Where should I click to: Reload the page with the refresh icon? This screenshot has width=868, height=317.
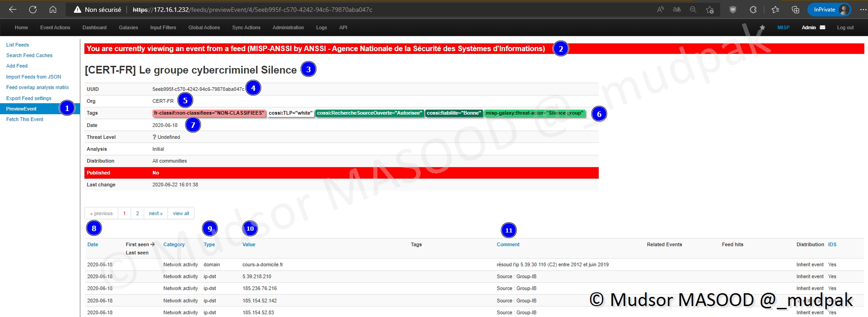[x=33, y=10]
